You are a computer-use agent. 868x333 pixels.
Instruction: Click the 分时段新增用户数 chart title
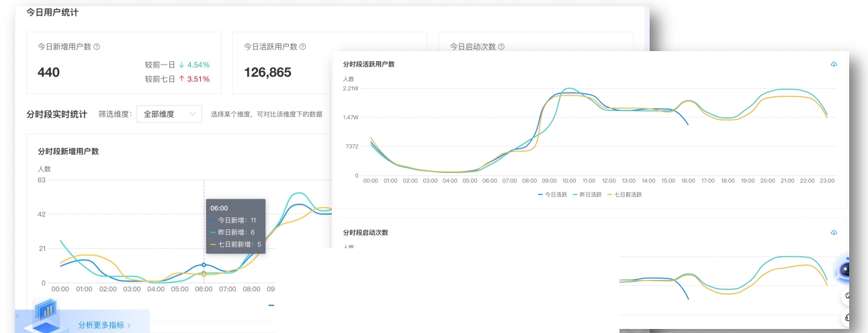pos(68,151)
